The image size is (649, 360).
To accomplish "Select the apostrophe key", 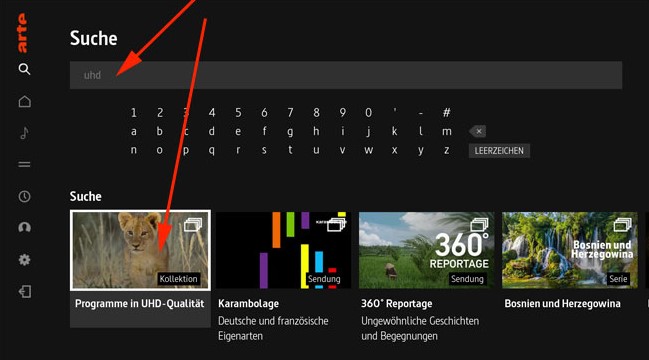I will click(395, 111).
